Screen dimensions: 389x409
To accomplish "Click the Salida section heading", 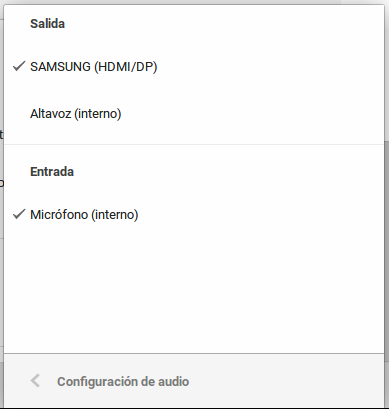I will point(47,24).
